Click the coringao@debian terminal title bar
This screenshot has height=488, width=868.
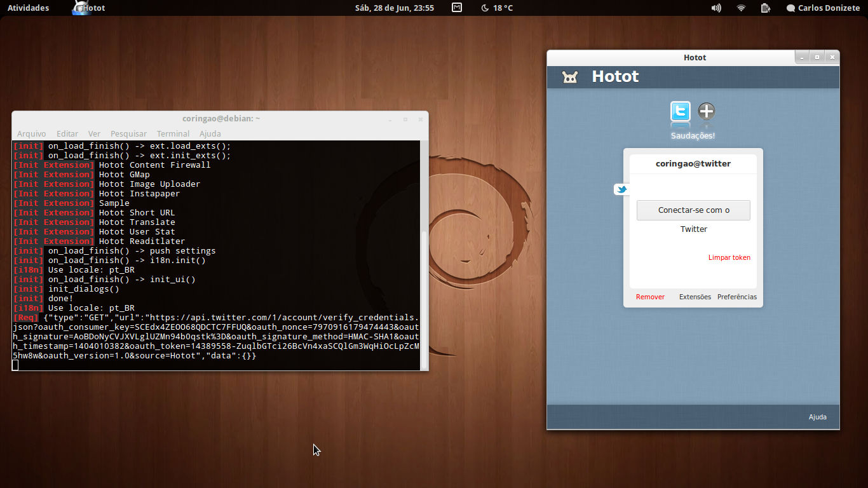(x=220, y=119)
